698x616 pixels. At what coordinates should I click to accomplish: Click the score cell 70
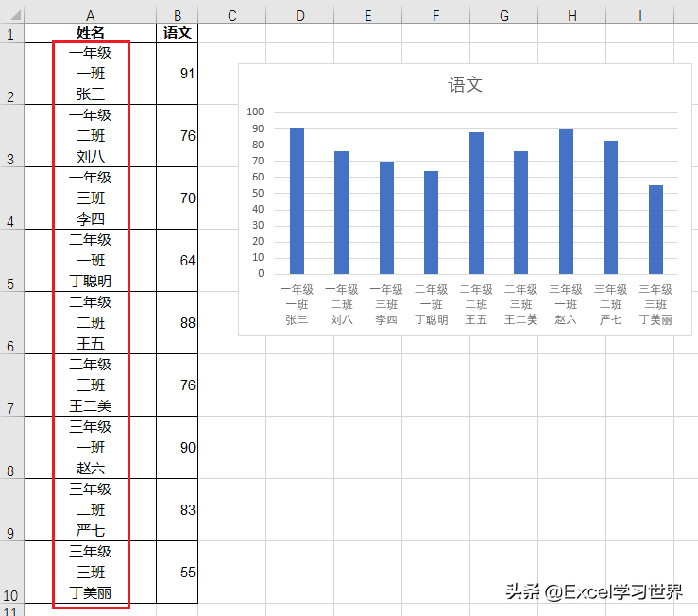[178, 198]
